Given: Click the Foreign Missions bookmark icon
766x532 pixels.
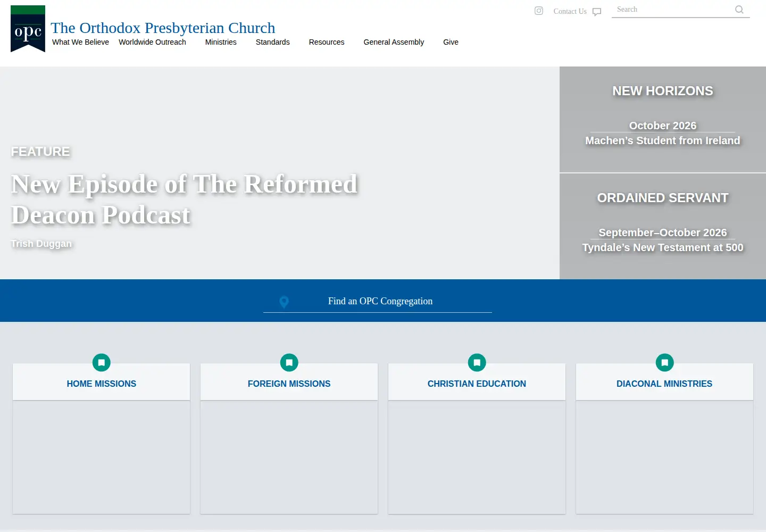Looking at the screenshot, I should click(x=289, y=363).
